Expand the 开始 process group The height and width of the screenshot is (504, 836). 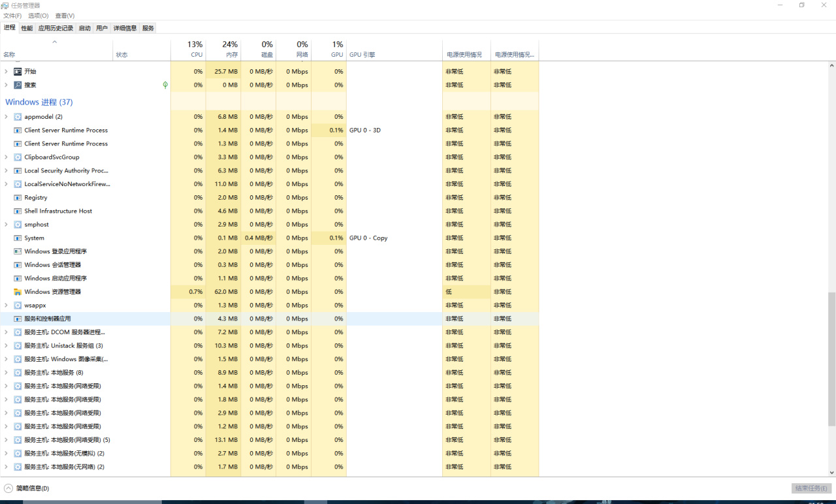(7, 71)
